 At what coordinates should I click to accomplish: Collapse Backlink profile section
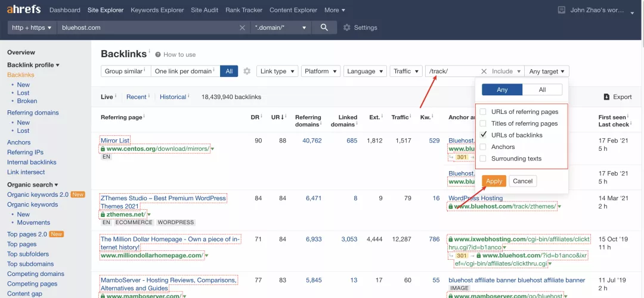[33, 65]
